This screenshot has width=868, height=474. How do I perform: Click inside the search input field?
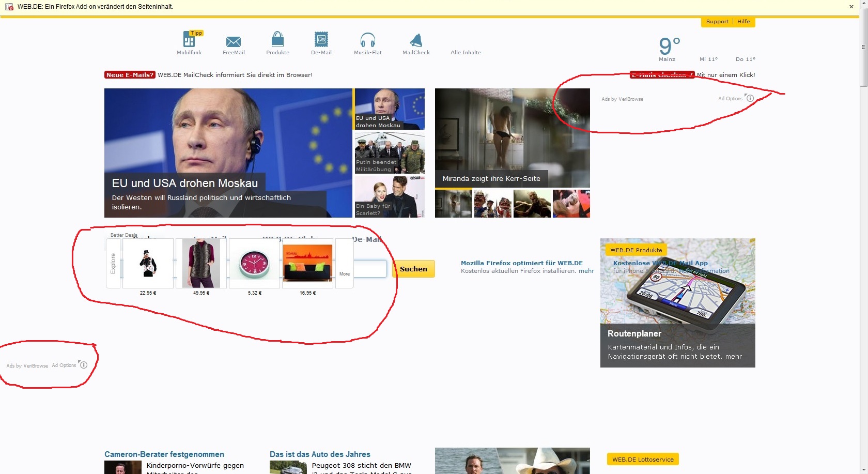[370, 269]
